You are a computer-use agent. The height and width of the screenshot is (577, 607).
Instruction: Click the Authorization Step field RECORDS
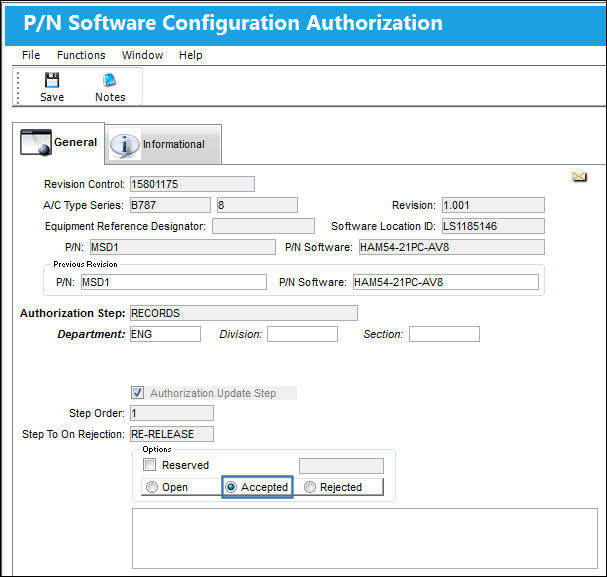[244, 313]
